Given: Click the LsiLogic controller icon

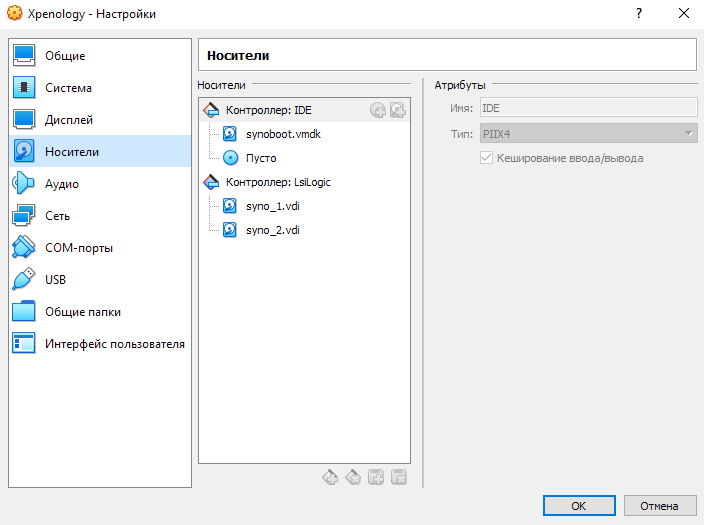Looking at the screenshot, I should coord(211,182).
